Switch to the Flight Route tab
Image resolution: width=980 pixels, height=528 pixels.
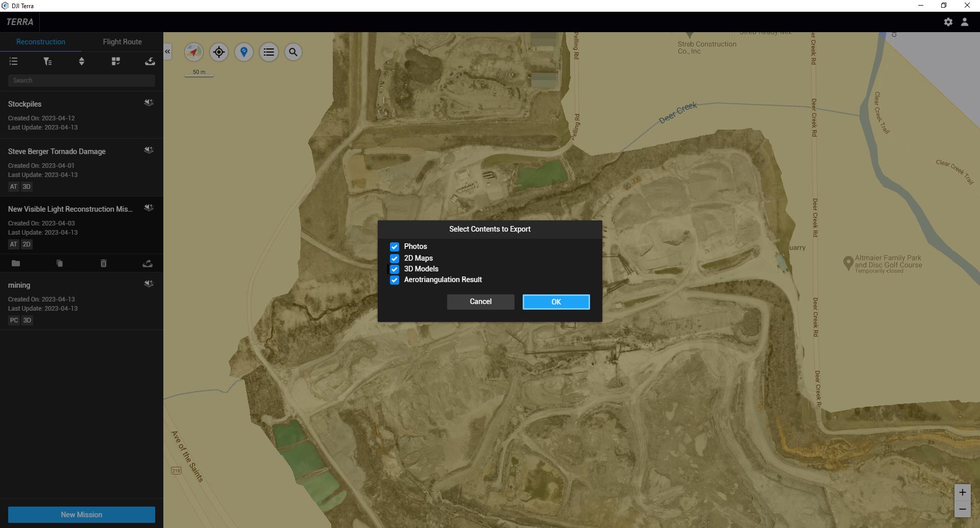point(122,41)
